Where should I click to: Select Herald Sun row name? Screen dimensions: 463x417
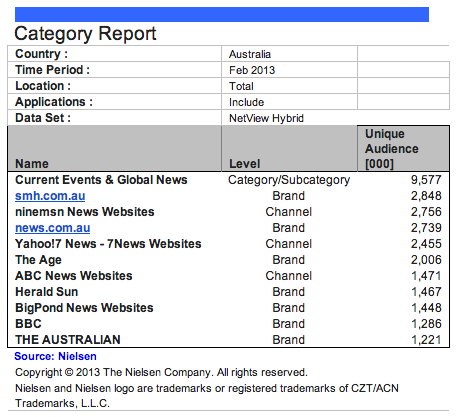click(47, 292)
